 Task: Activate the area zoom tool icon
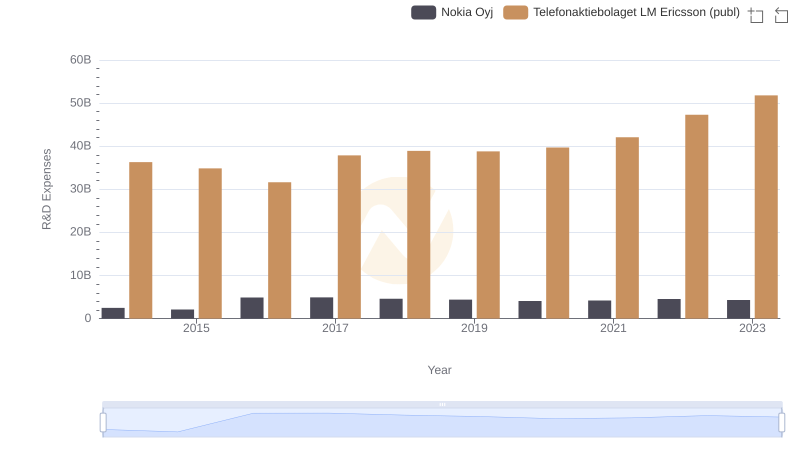point(756,15)
